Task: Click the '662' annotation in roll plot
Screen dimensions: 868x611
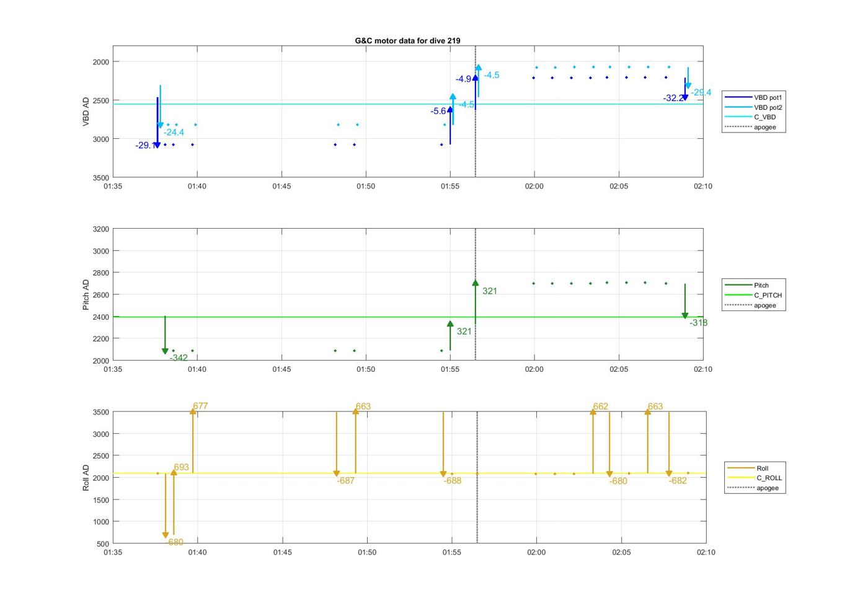Action: click(601, 407)
